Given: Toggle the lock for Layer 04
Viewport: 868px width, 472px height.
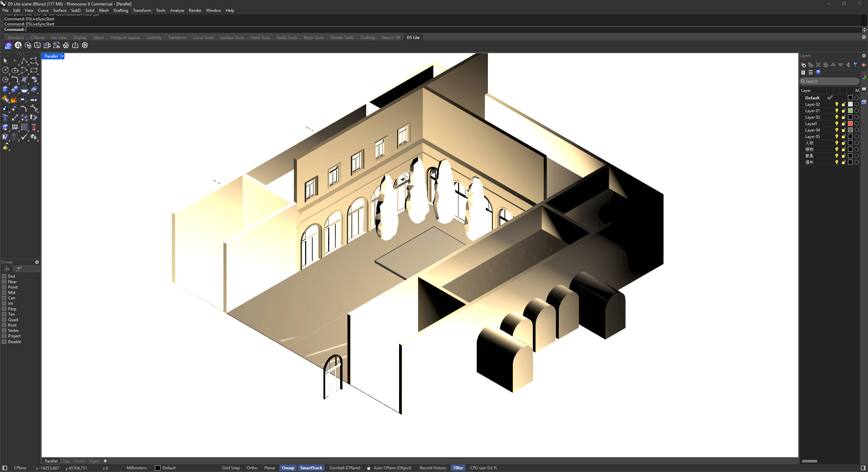Looking at the screenshot, I should [844, 130].
